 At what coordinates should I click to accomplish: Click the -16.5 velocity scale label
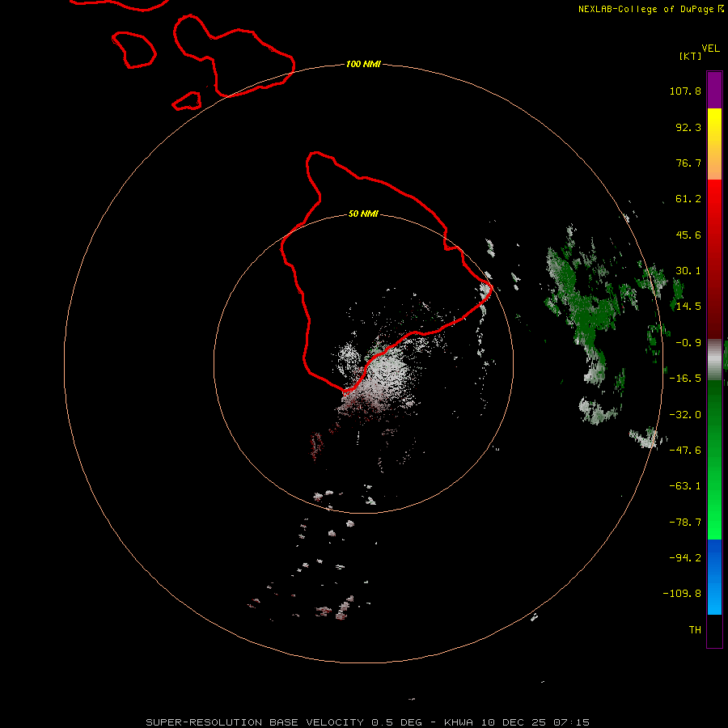[685, 379]
